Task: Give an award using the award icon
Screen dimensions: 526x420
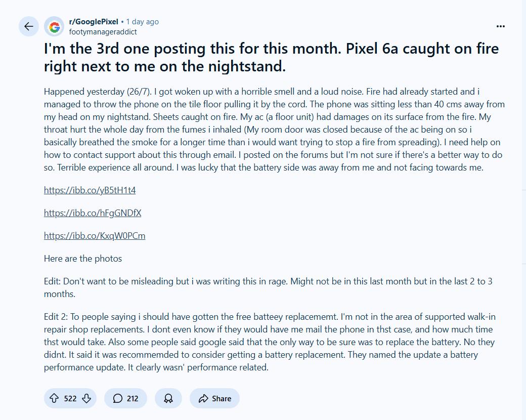Action: (x=168, y=398)
